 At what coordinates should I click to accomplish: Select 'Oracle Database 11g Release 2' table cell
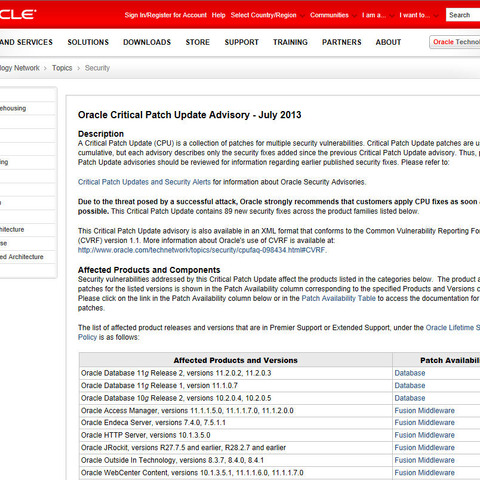236,373
